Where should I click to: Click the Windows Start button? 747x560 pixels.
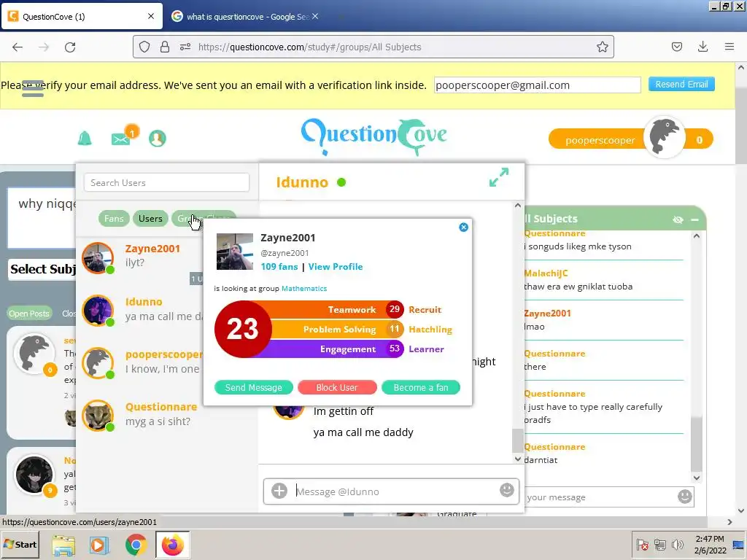20,544
